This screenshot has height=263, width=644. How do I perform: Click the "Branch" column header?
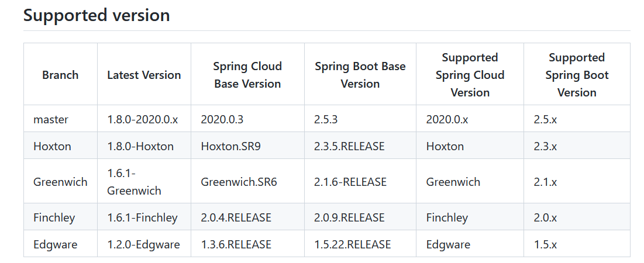(x=60, y=75)
